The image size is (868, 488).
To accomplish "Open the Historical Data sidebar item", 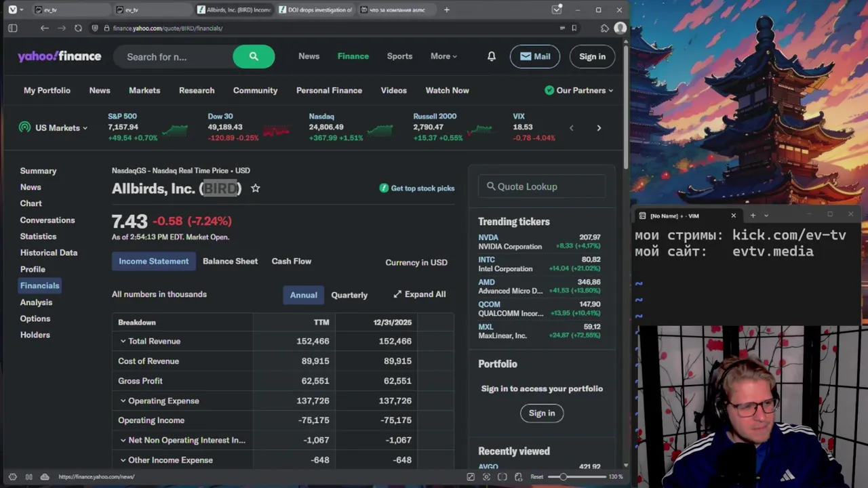I will 49,253.
